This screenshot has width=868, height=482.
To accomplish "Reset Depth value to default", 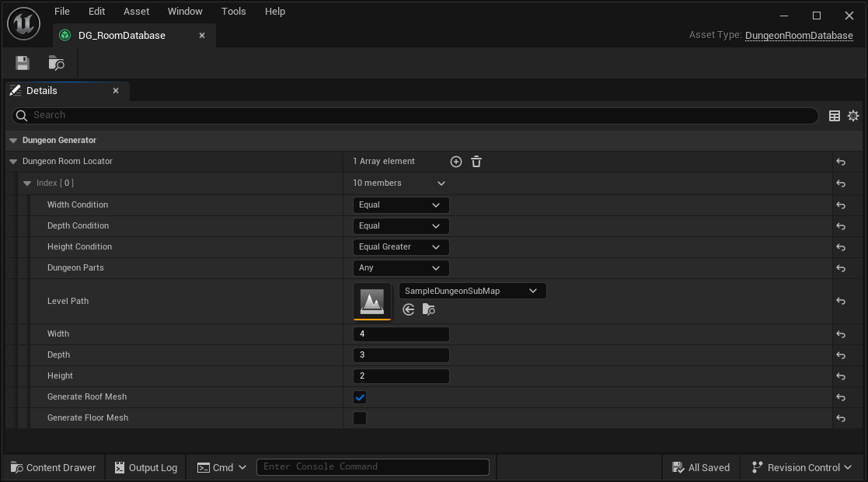I will (841, 356).
